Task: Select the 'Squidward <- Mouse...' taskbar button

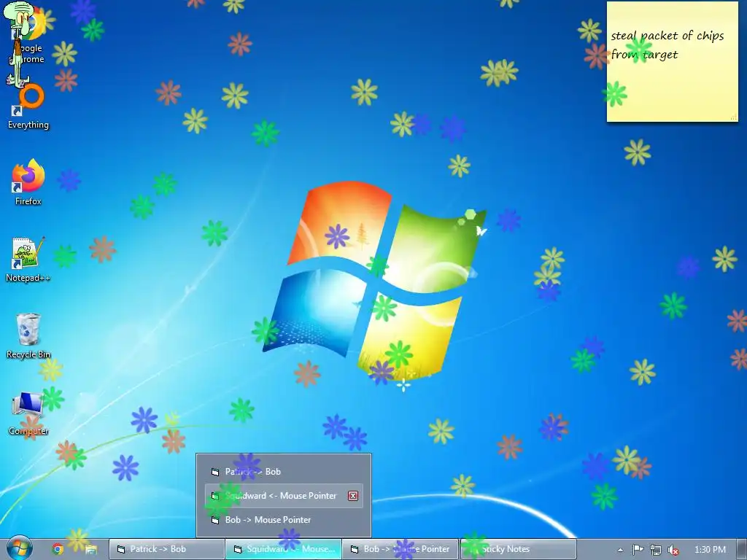Action: (284, 549)
